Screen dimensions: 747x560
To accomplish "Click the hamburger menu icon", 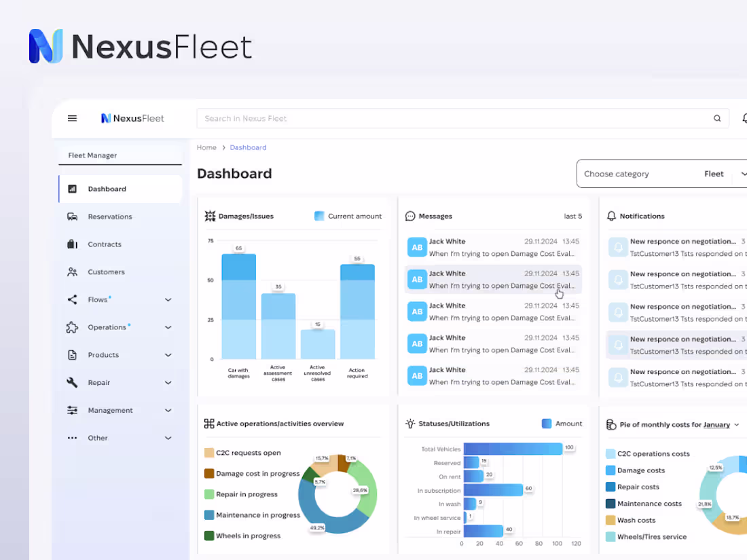I will (72, 118).
